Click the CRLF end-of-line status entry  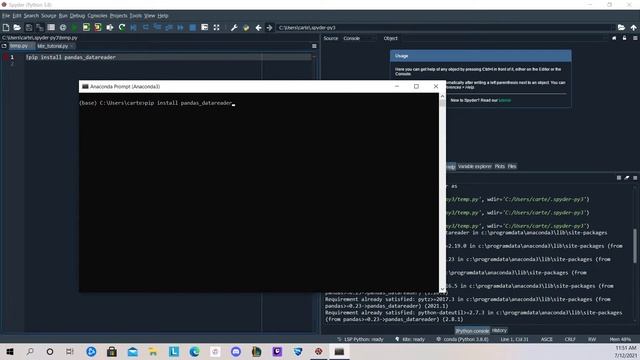pos(570,339)
